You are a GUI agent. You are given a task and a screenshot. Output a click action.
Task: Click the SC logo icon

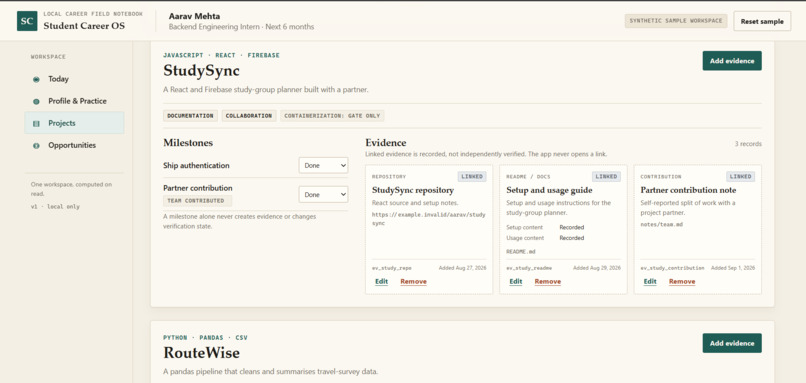tap(27, 21)
